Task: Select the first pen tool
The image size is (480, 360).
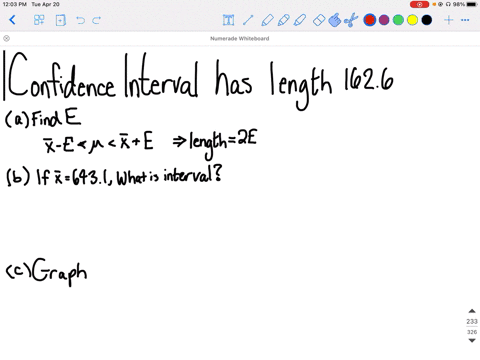Action: point(267,20)
